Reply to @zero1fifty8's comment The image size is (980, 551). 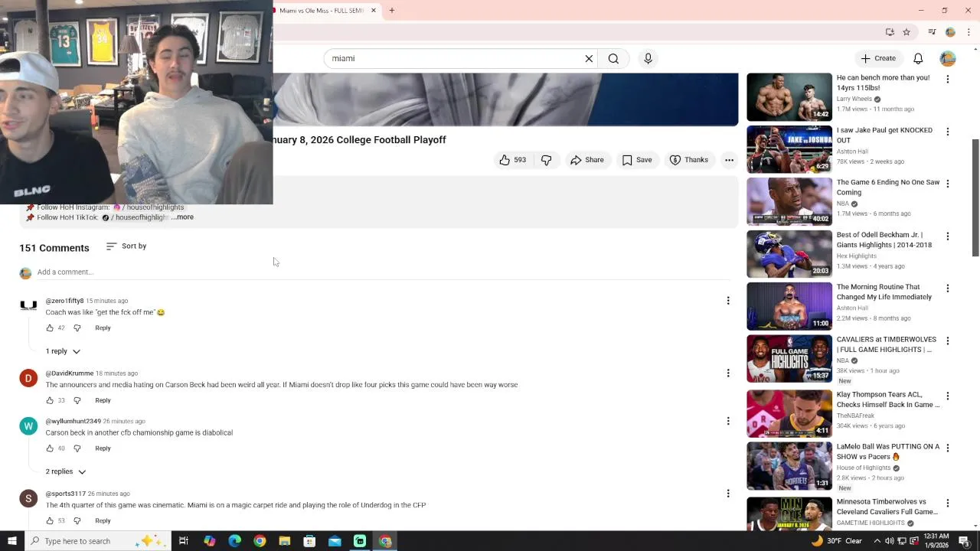tap(103, 328)
